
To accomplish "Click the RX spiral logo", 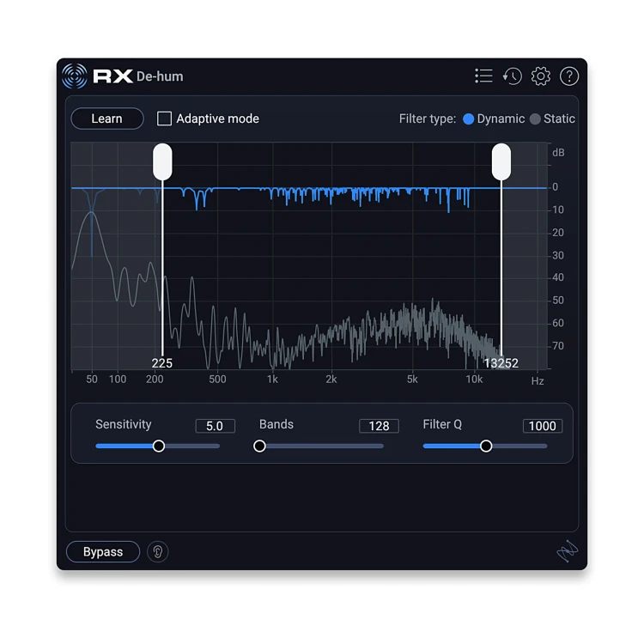I will (x=75, y=76).
